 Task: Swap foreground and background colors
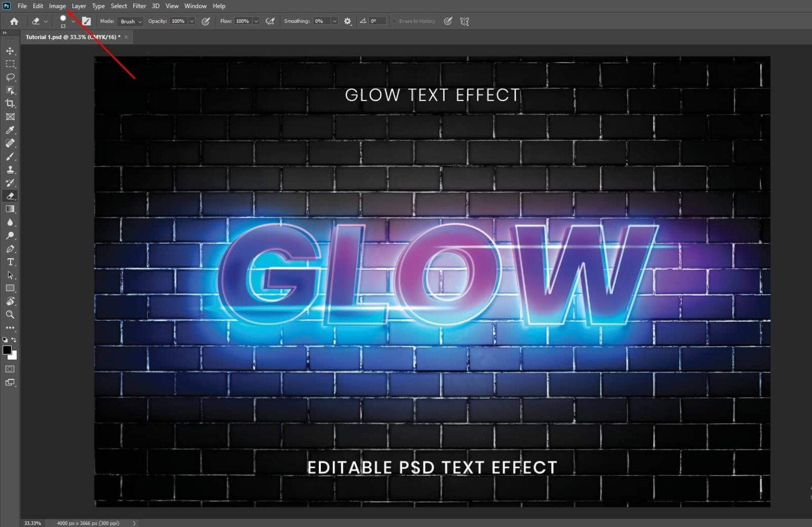click(x=14, y=340)
